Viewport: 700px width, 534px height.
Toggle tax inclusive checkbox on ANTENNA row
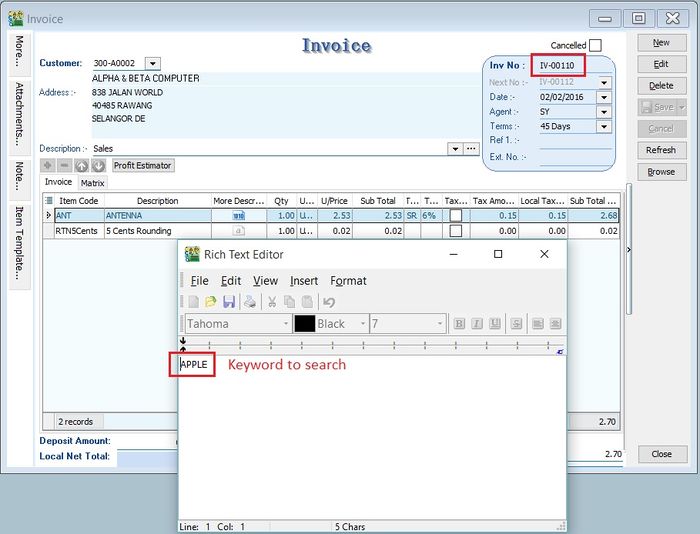click(456, 215)
